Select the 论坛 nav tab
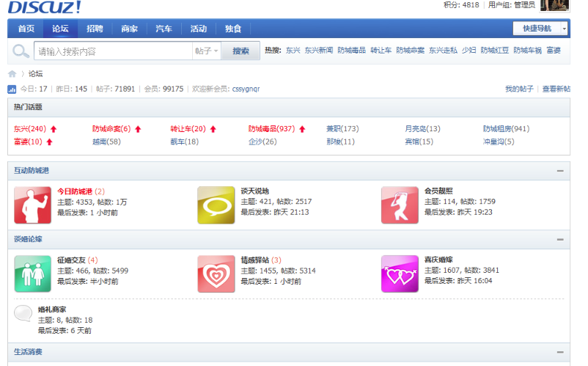 tap(60, 29)
